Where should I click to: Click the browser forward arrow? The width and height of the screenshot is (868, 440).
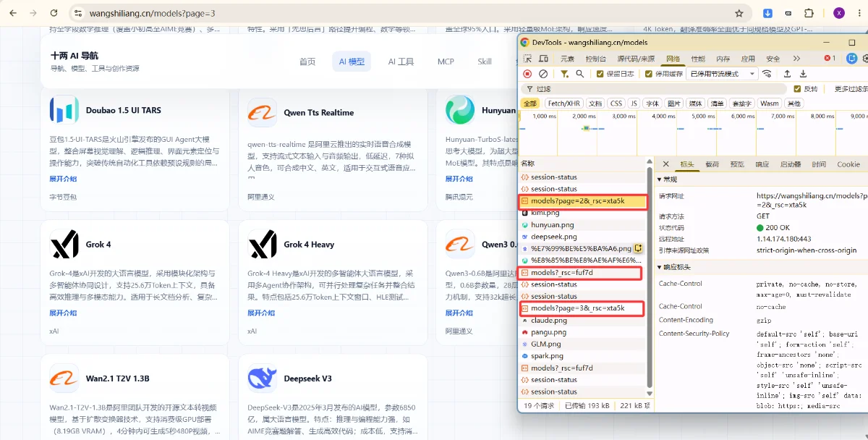33,13
